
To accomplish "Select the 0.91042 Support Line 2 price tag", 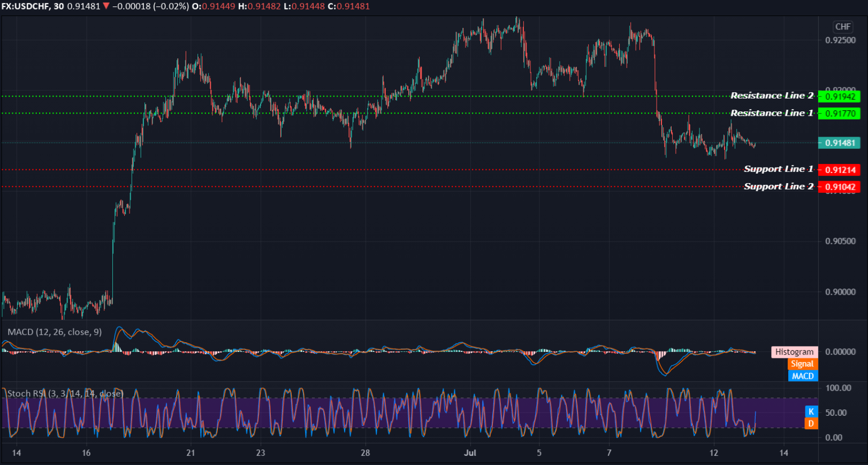I will click(x=840, y=187).
